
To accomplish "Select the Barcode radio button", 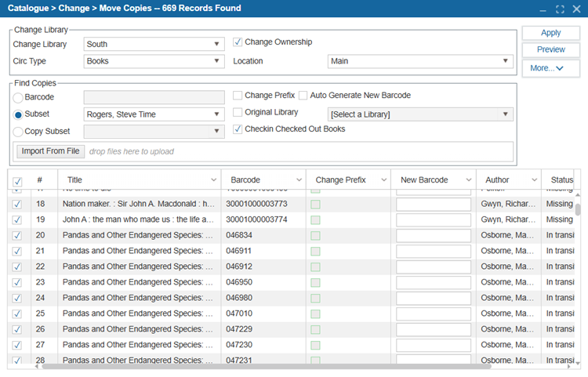I will (x=18, y=97).
